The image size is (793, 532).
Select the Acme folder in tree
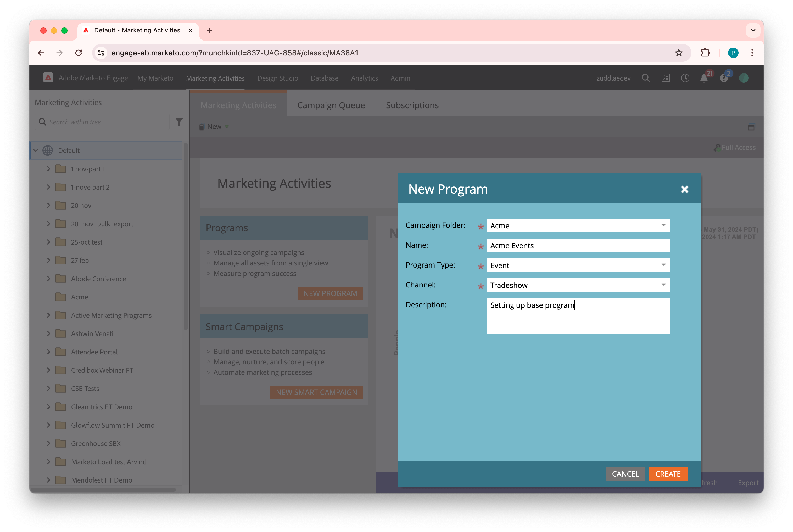80,297
